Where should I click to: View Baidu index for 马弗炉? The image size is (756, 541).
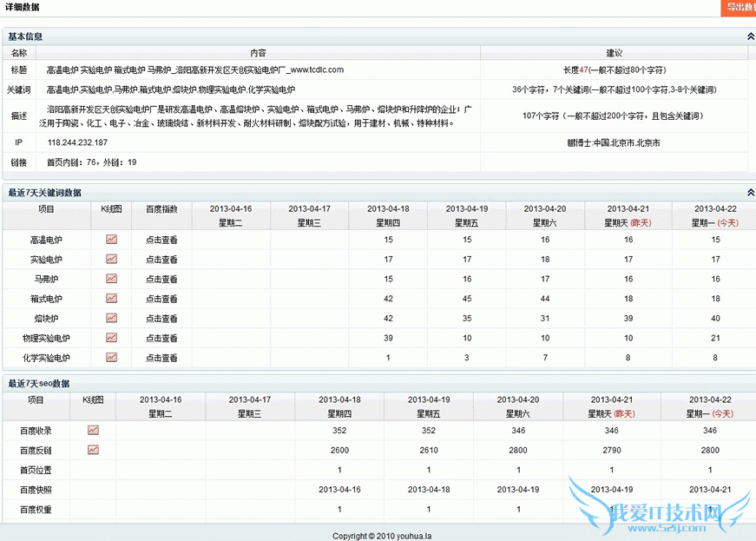[x=161, y=279]
